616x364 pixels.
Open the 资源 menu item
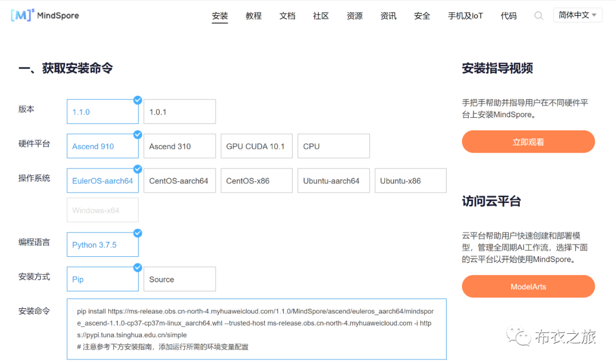pyautogui.click(x=354, y=16)
